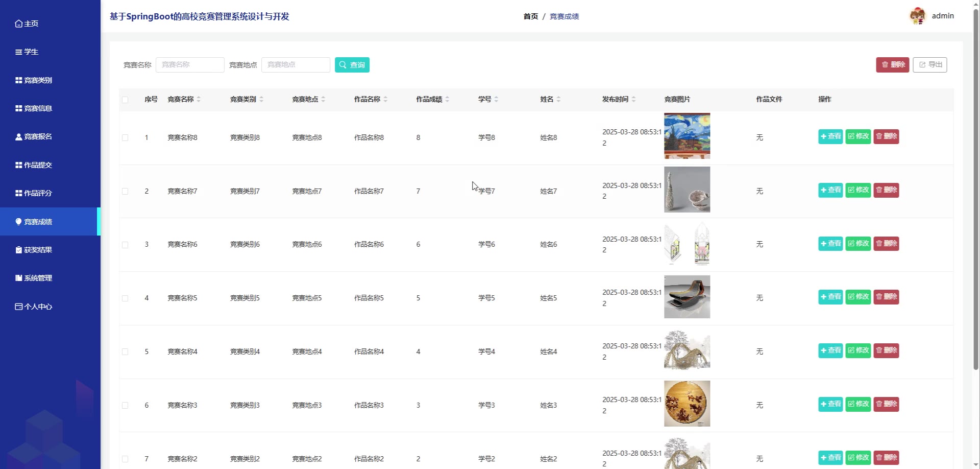Viewport: 980px width, 469px height.
Task: Check the row for 竞赛名称3
Action: [x=125, y=405]
